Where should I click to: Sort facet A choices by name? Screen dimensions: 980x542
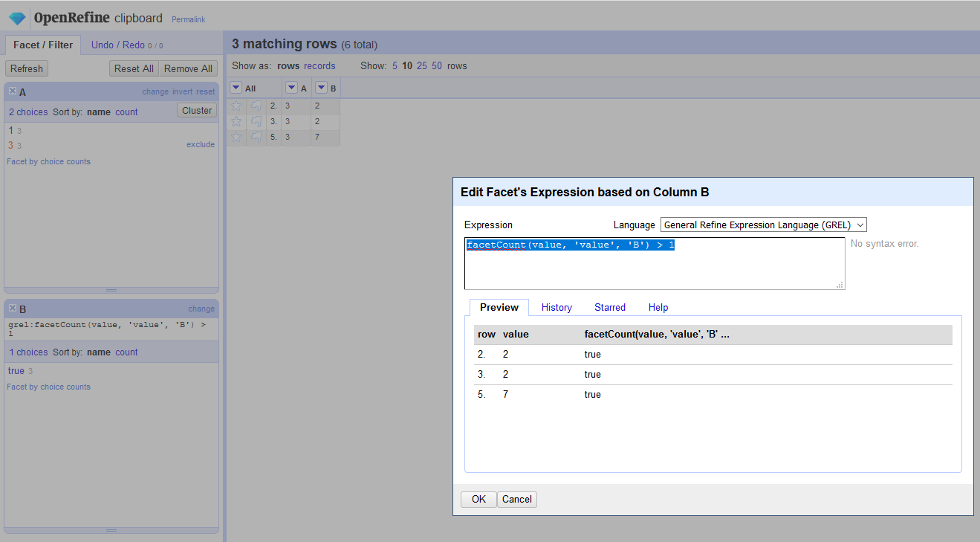point(99,112)
